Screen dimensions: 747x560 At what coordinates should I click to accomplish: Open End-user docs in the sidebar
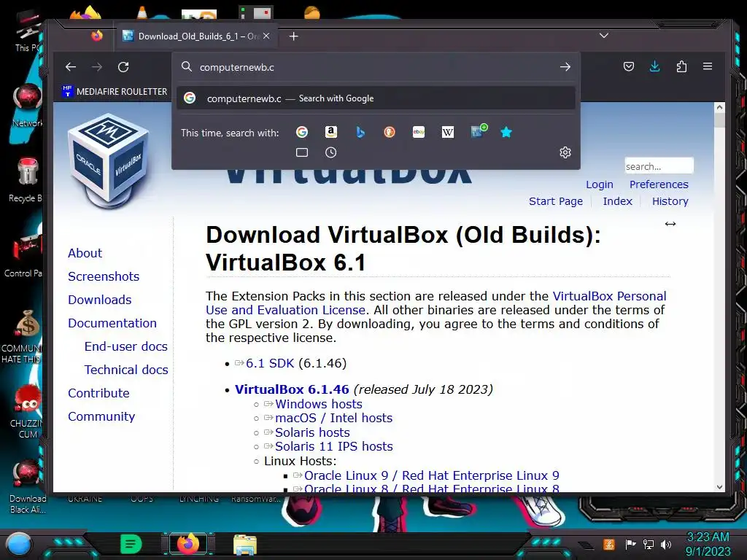tap(125, 346)
